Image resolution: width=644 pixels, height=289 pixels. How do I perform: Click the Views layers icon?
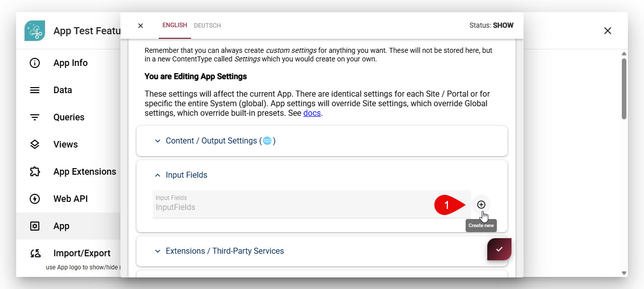35,144
